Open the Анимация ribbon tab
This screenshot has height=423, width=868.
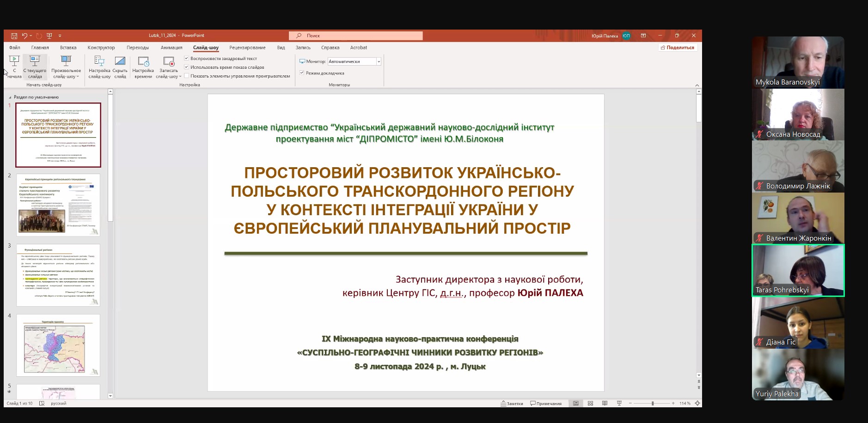tap(171, 48)
